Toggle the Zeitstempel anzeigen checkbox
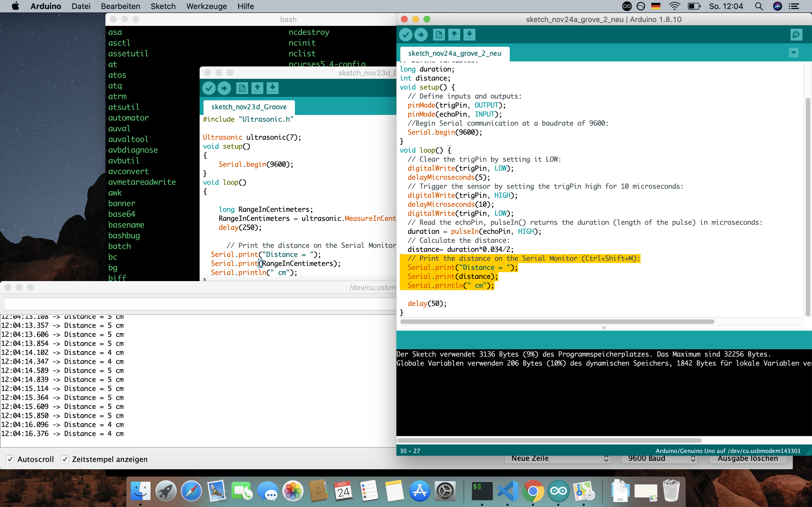 pos(65,459)
